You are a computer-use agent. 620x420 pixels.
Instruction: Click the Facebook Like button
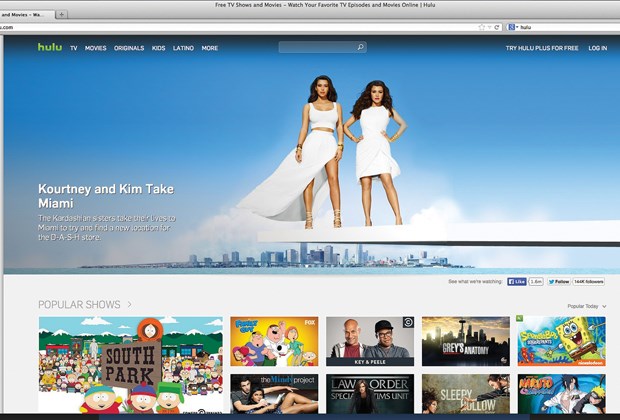click(517, 282)
